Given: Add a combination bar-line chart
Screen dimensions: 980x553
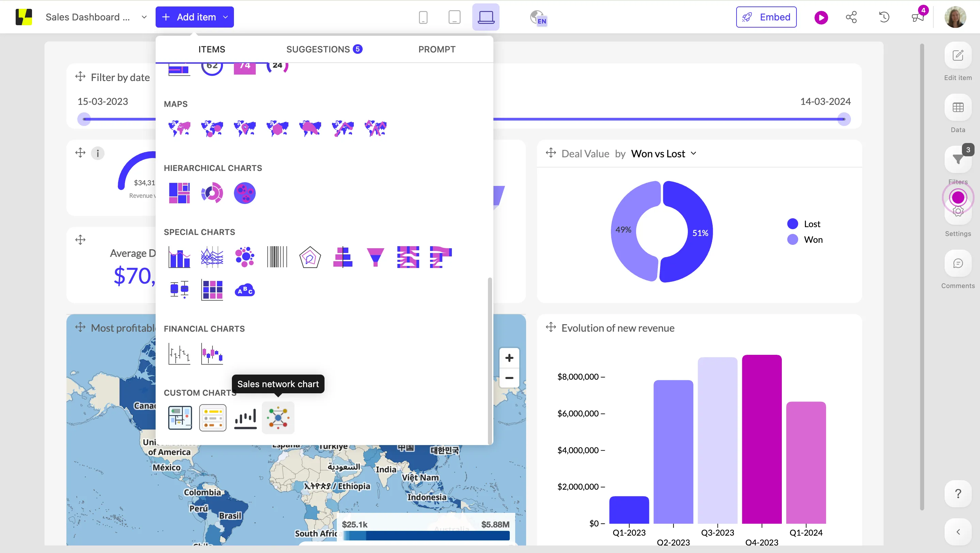Looking at the screenshot, I should tap(179, 257).
